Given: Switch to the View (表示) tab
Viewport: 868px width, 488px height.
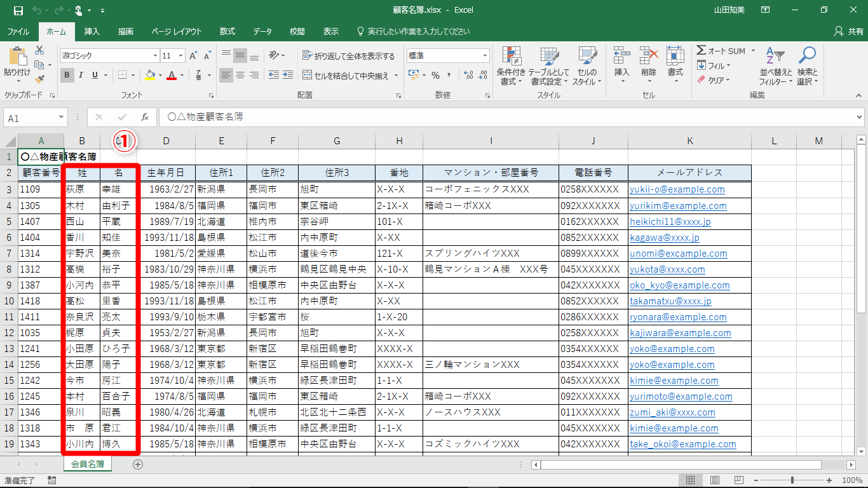Looking at the screenshot, I should [x=330, y=31].
